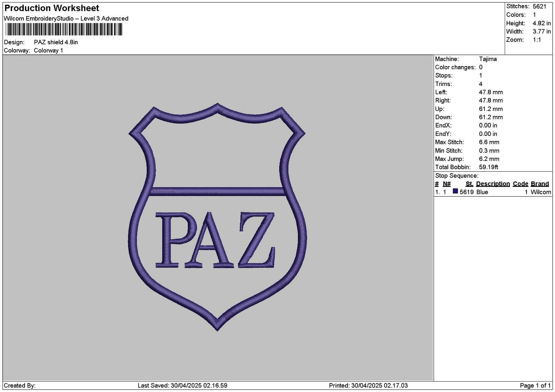
Task: Click the Stops value 1
Action: (480, 76)
